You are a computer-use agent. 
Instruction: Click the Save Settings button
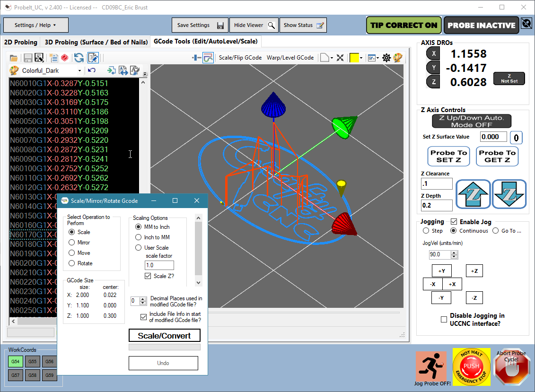tap(200, 25)
